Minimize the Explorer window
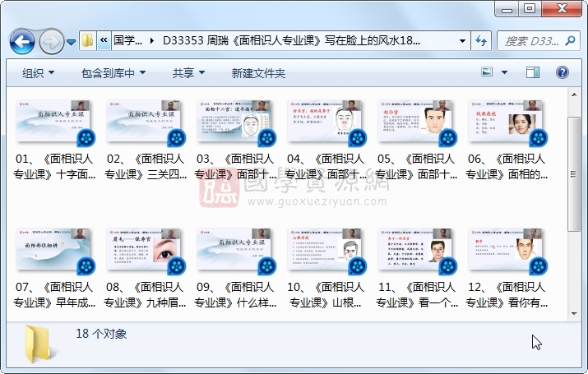Viewport: 588px width, 374px height. click(x=507, y=8)
